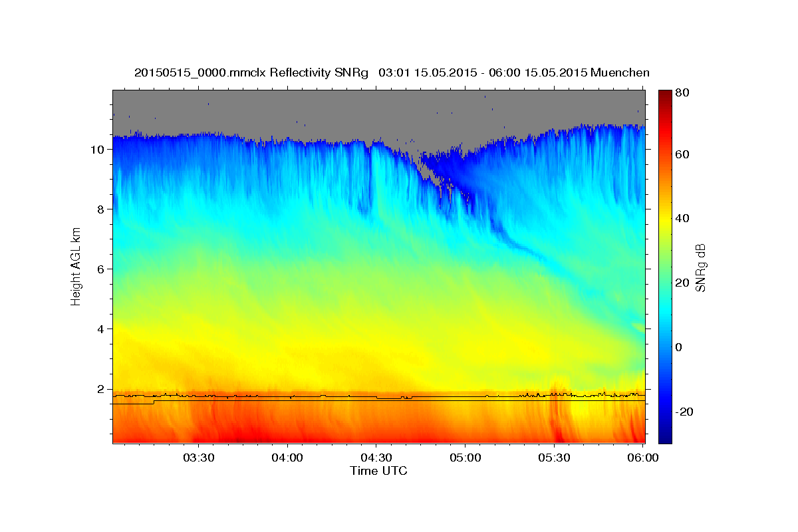Click the 03:30 time tick label
Screen dimensions: 798x532
pyautogui.click(x=199, y=458)
